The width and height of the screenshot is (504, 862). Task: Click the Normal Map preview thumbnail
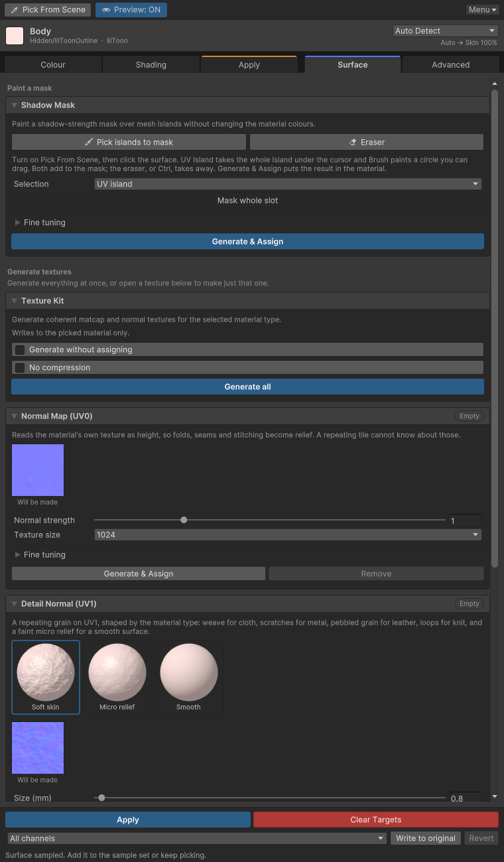coord(38,470)
